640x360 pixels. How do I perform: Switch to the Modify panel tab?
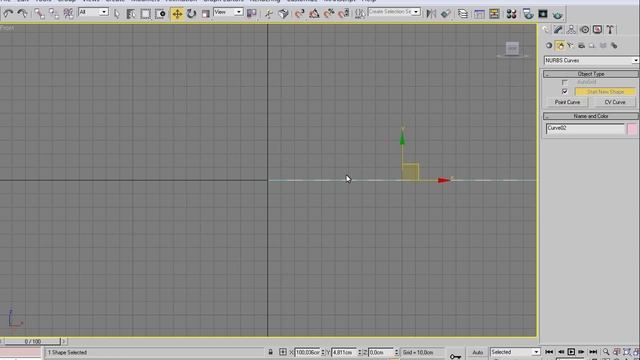tap(558, 29)
